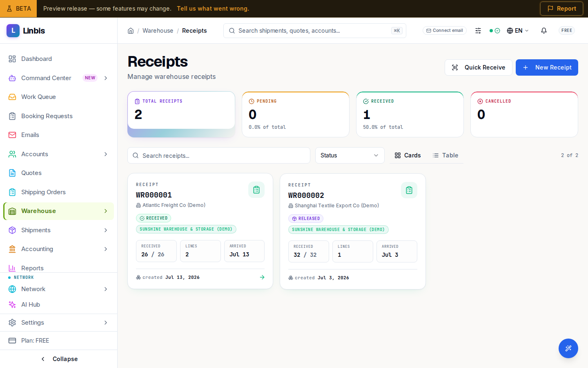Open the home breadcrumb icon

coord(131,31)
